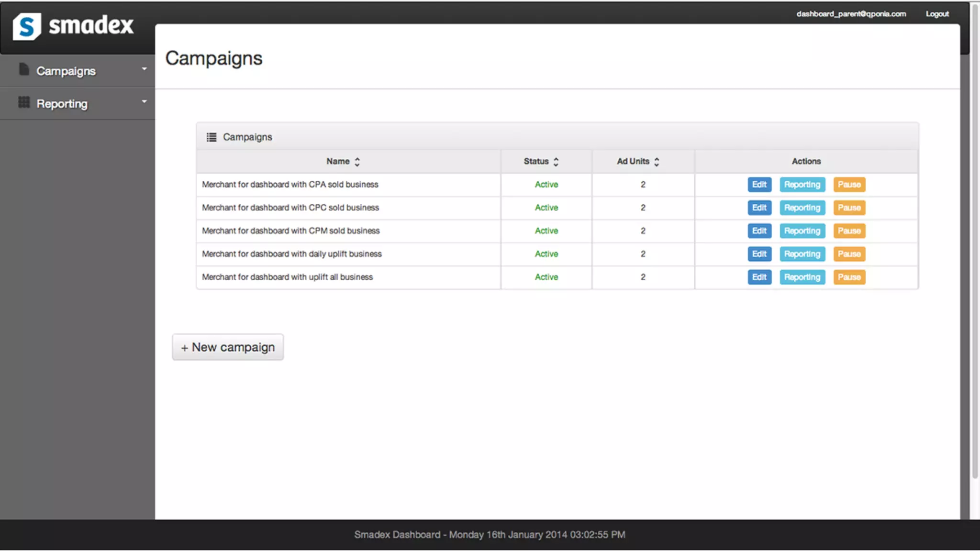980x551 pixels.
Task: Pause the CPC sold business campaign
Action: tap(849, 208)
